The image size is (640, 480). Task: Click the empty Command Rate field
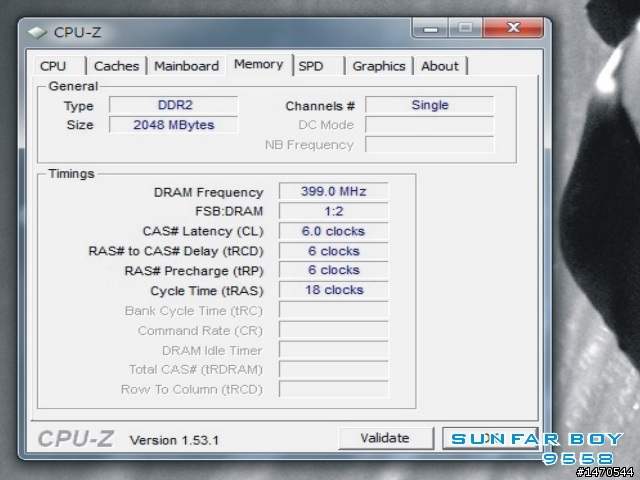tap(333, 330)
